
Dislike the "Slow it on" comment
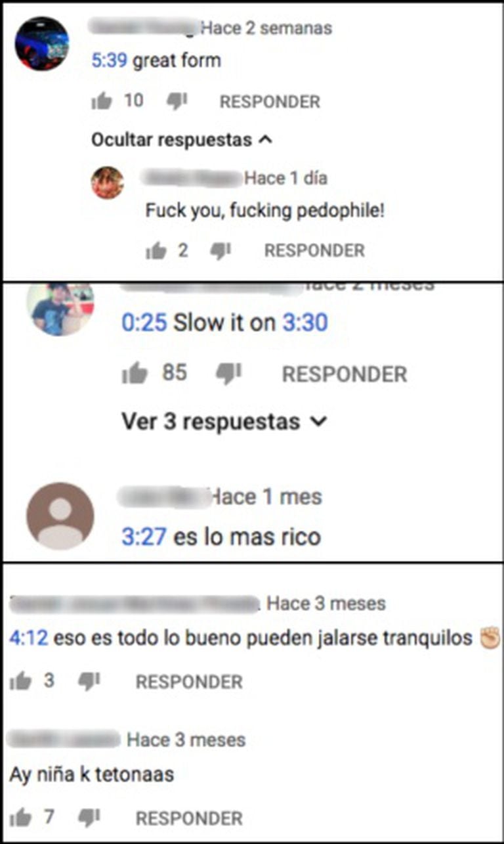point(229,374)
